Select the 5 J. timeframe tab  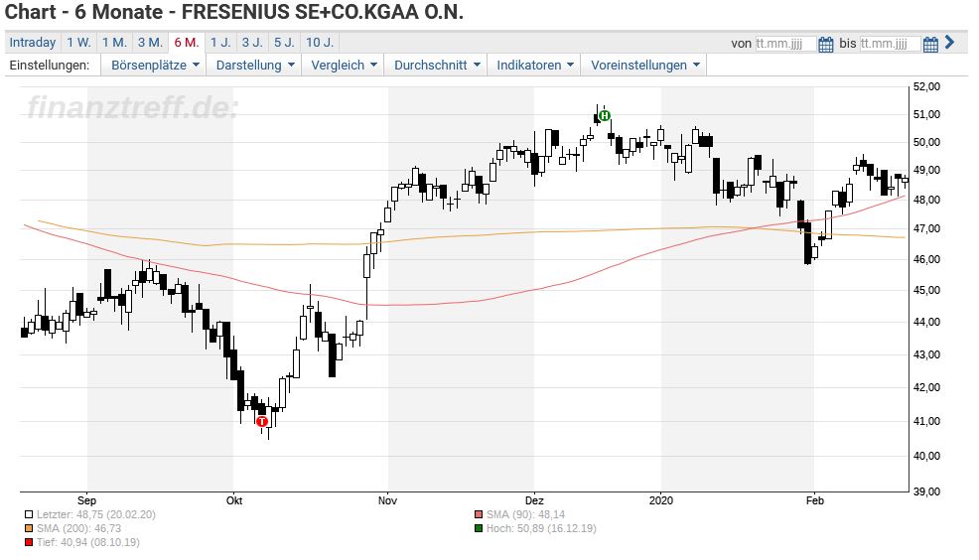(284, 43)
